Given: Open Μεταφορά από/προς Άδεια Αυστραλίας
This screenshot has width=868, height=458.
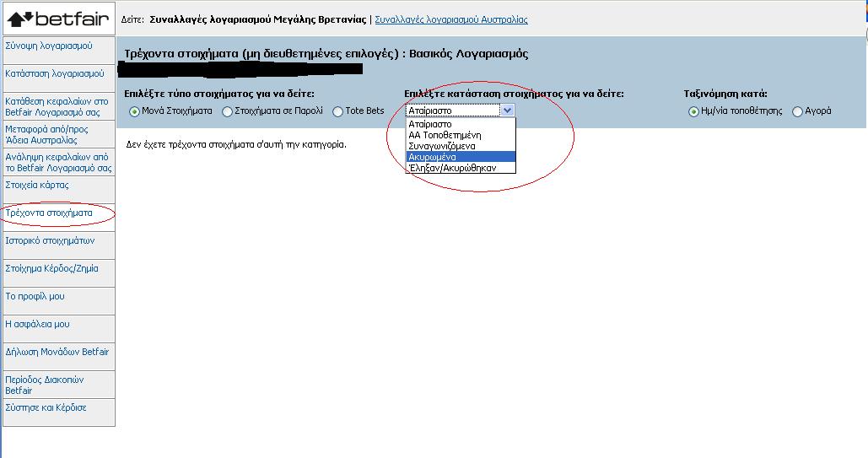Looking at the screenshot, I should (x=46, y=135).
